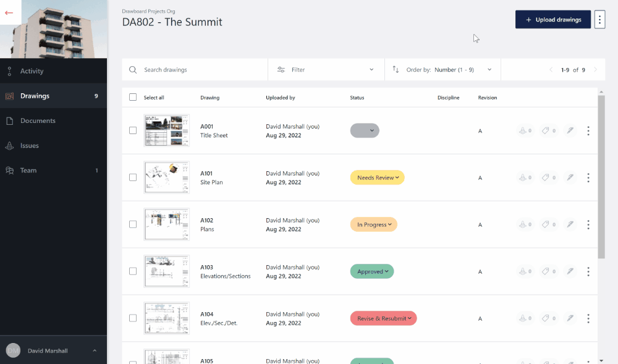Click the issues count icon for A001 Title Sheet
Viewport: 618px width, 364px height.
(x=524, y=130)
